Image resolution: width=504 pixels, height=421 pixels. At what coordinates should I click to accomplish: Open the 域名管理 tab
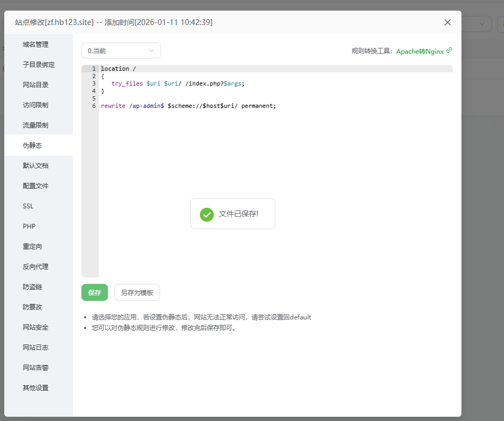click(36, 45)
